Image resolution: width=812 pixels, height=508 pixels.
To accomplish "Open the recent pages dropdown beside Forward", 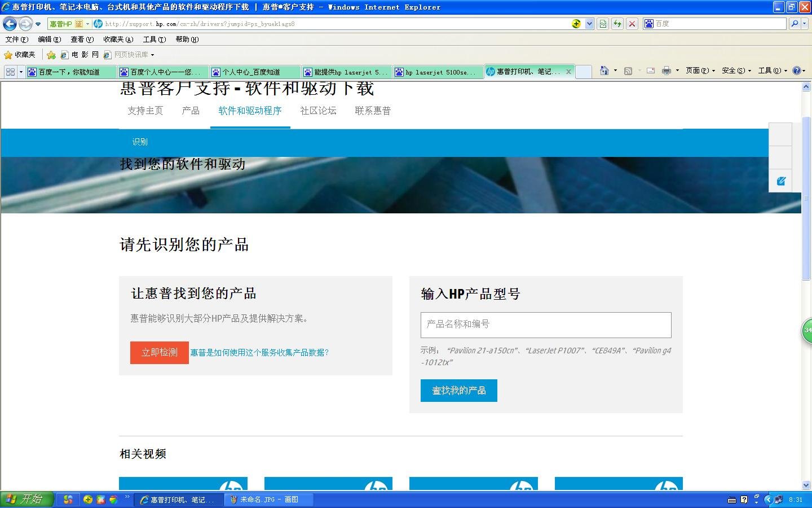I will [x=38, y=24].
